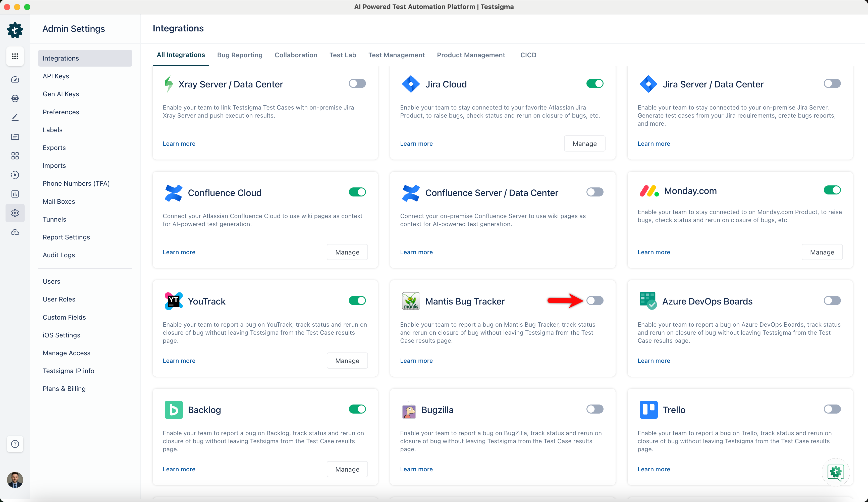The height and width of the screenshot is (502, 868).
Task: Open the Test Lab tab
Action: coord(343,55)
